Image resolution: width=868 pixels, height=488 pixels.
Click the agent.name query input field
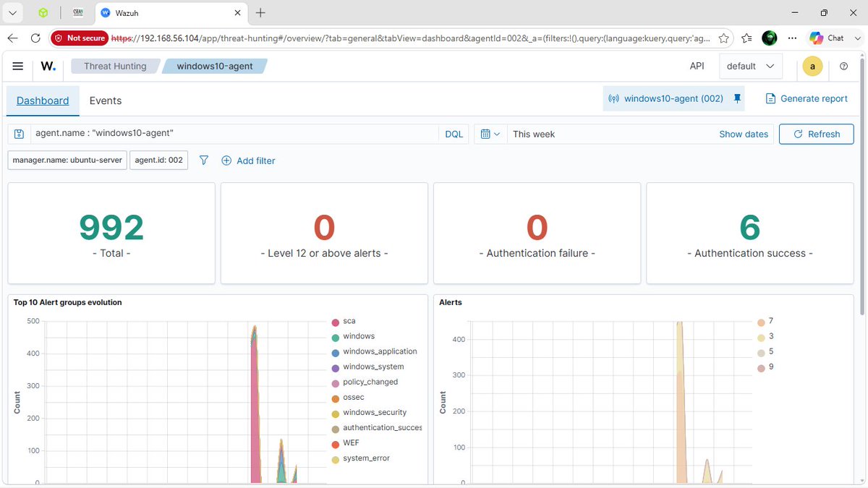coord(235,134)
